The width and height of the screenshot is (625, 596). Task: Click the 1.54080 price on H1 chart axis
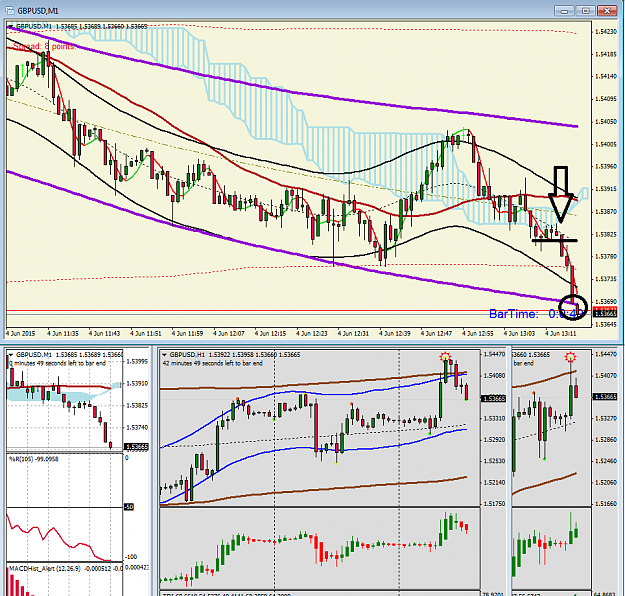point(494,376)
